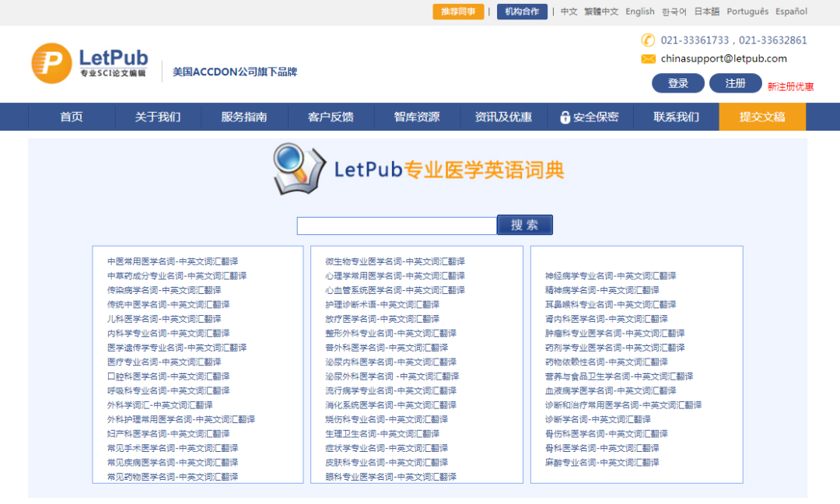The image size is (840, 504).
Task: Open 常见手术医学名词 vocabulary link
Action: (x=173, y=448)
